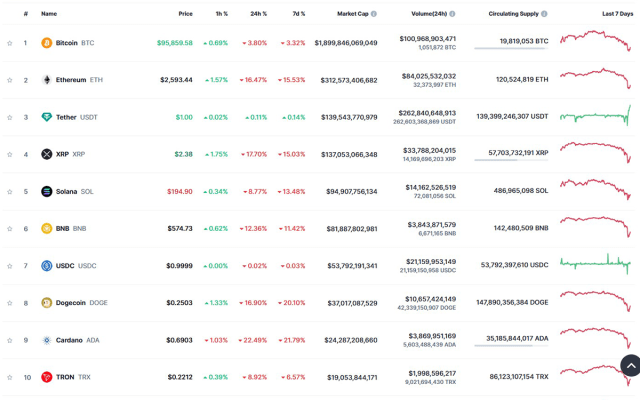640x400 pixels.
Task: Star Bitcoin to add to watchlist
Action: pos(10,43)
